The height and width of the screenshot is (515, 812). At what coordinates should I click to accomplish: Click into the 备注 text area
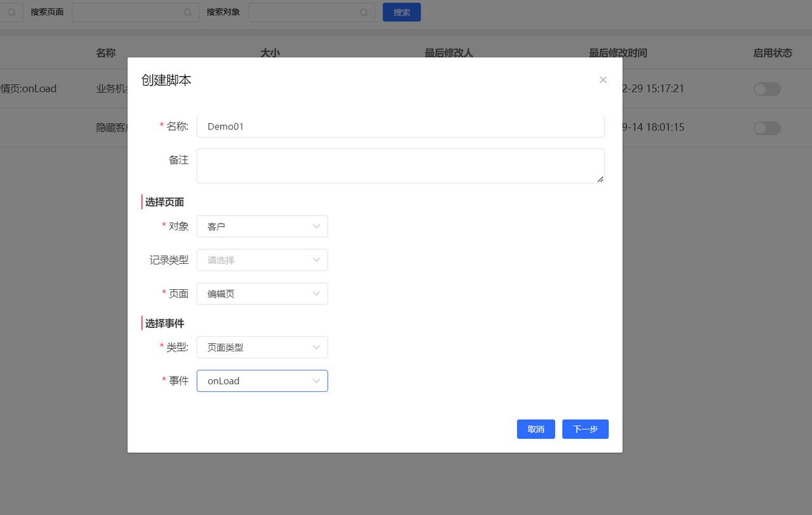point(400,166)
